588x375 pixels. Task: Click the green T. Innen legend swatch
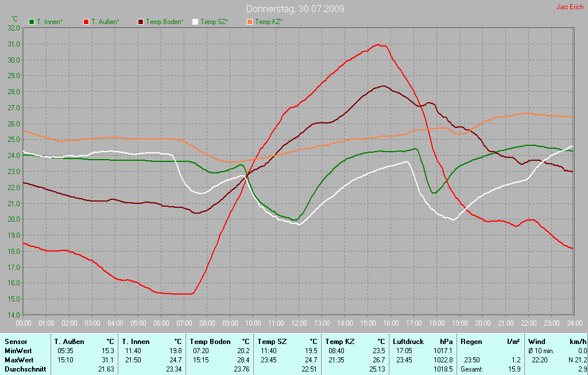(31, 22)
